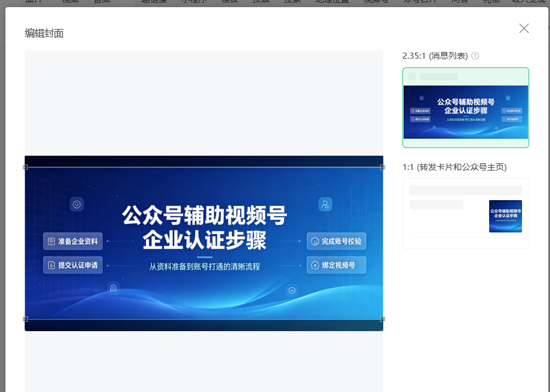The image size is (550, 392).
Task: Close the 编辑封面 dialog
Action: point(524,29)
